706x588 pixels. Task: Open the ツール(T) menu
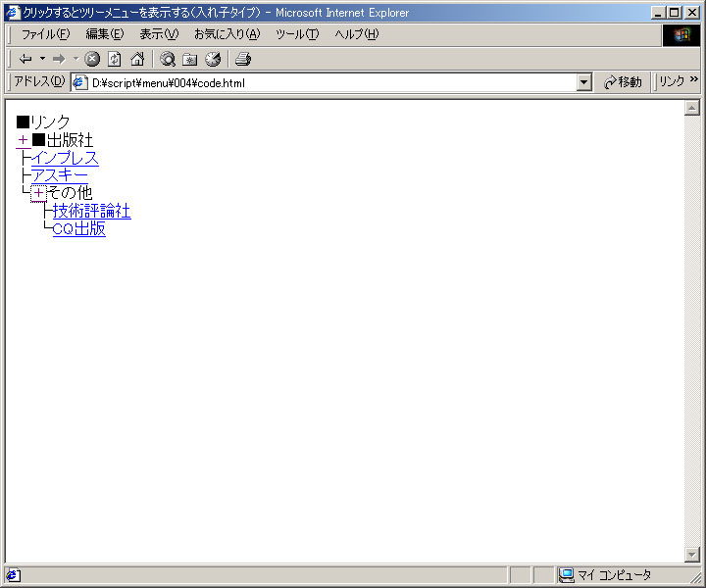[297, 34]
